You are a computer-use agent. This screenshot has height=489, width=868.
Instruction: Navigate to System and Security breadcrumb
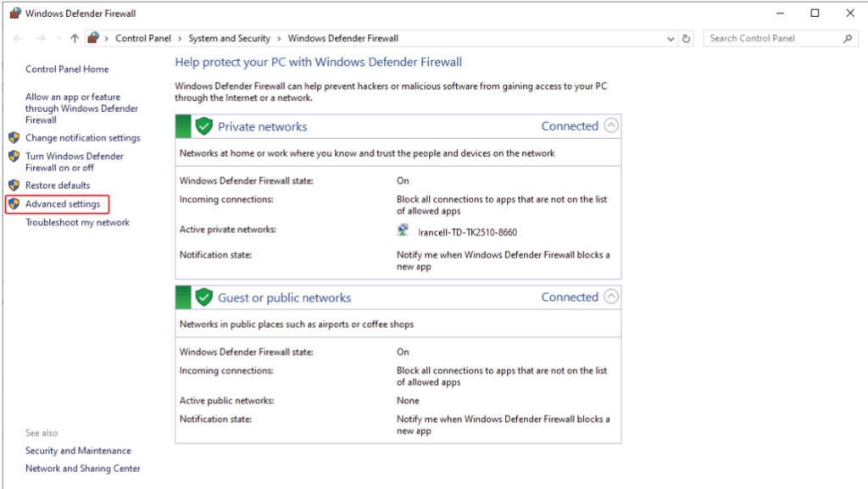pos(229,38)
